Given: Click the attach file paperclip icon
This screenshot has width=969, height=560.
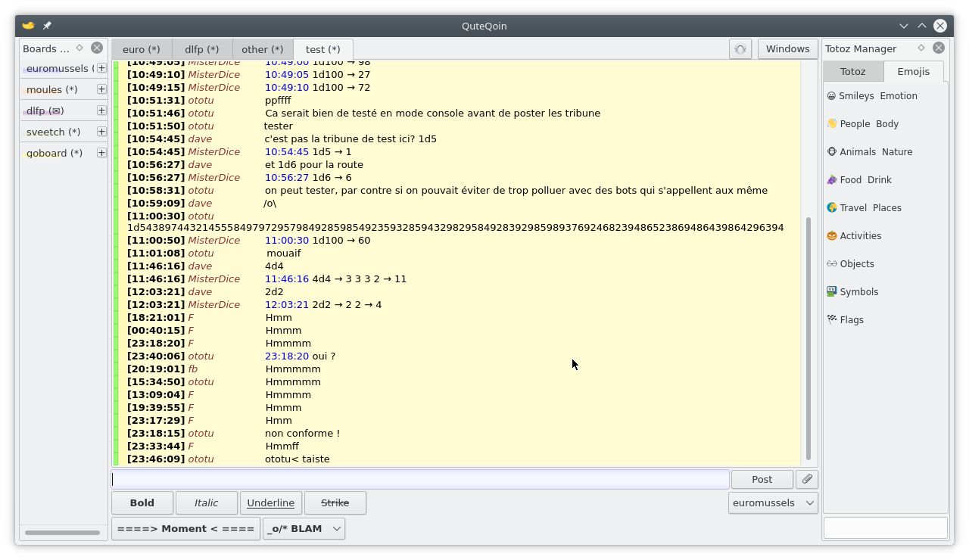Looking at the screenshot, I should pos(807,479).
